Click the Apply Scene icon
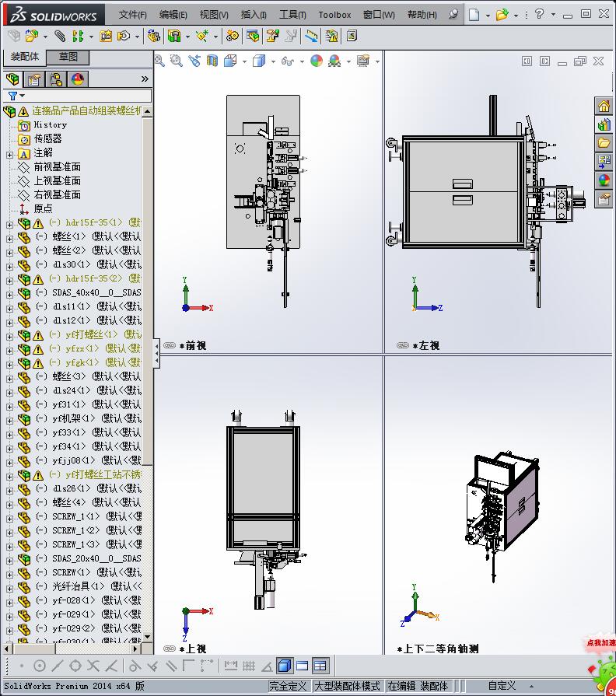 point(334,61)
